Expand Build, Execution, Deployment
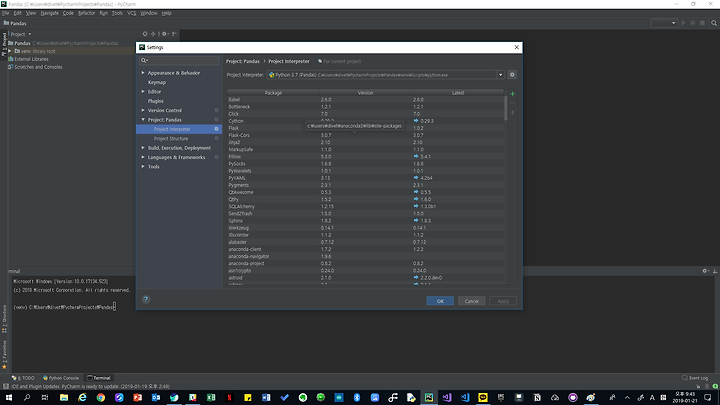This screenshot has height=405, width=720. [x=143, y=148]
